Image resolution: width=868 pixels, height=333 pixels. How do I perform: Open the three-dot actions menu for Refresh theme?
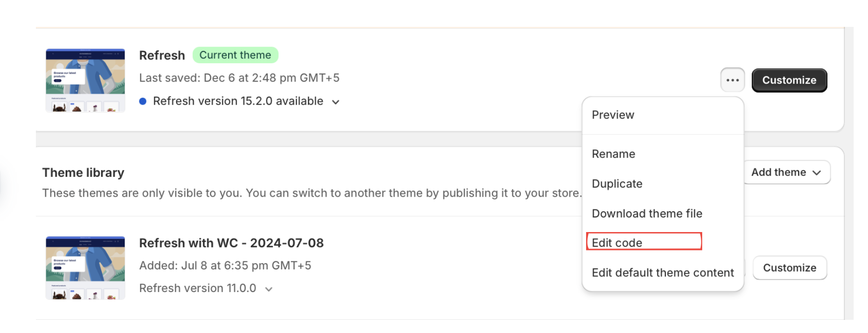coord(732,80)
